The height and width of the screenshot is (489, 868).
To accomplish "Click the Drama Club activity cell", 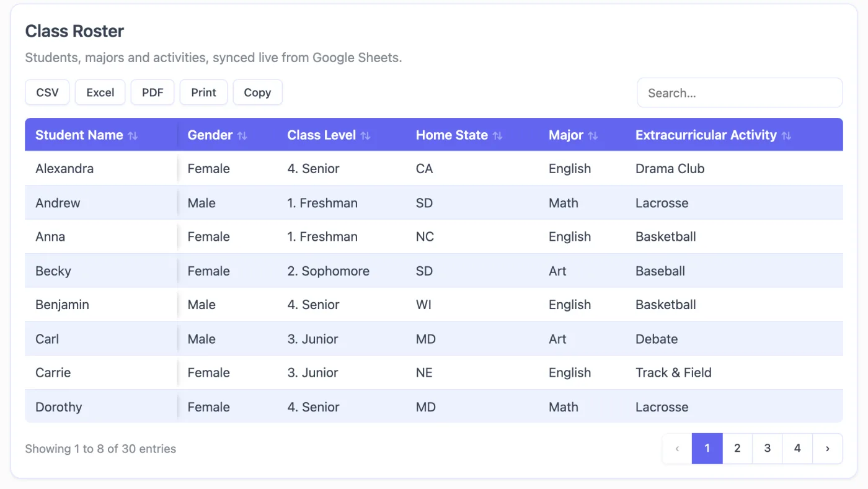I will (670, 169).
